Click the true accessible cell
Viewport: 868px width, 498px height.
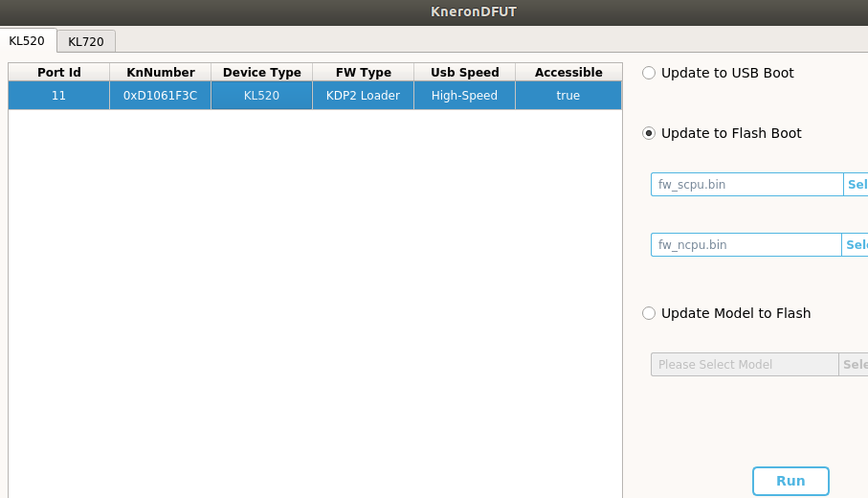pyautogui.click(x=568, y=95)
